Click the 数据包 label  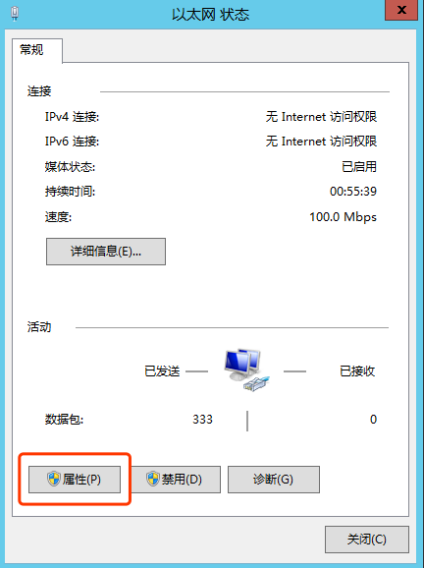coord(64,419)
